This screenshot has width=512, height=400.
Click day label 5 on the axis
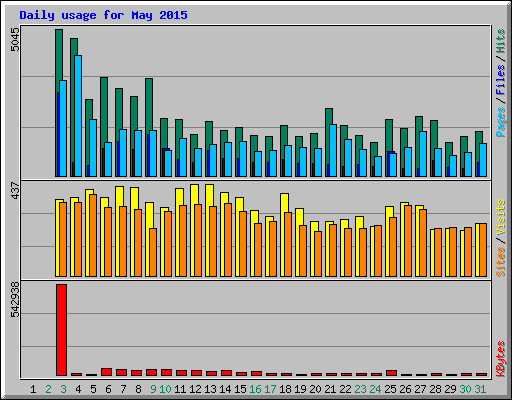pyautogui.click(x=93, y=389)
